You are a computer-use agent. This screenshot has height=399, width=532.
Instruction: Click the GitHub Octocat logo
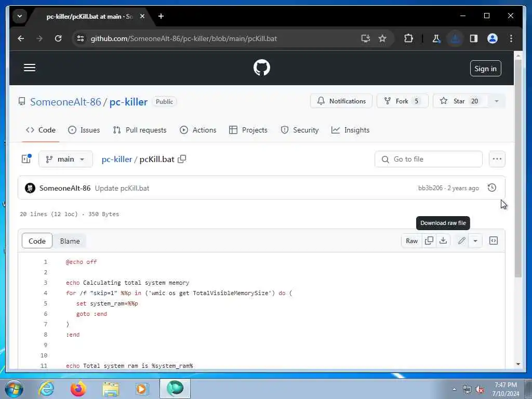click(x=262, y=68)
